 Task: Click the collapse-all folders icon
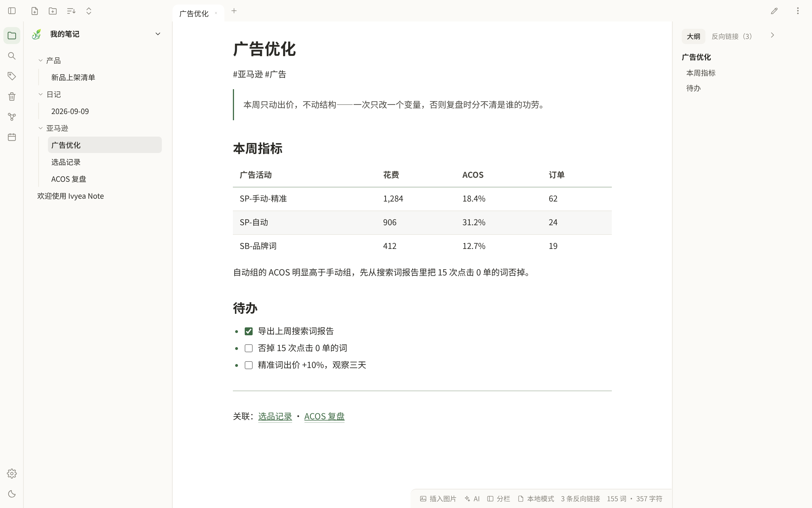click(x=89, y=11)
